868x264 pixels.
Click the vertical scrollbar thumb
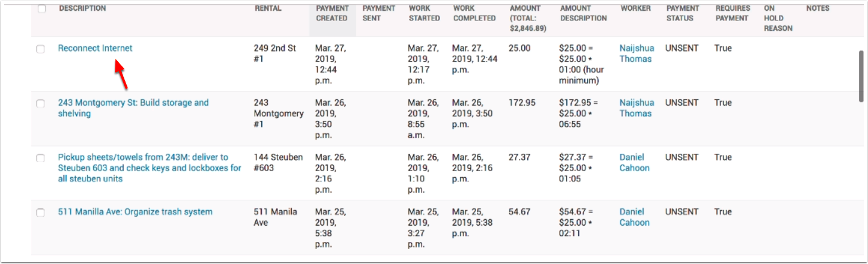[861, 75]
